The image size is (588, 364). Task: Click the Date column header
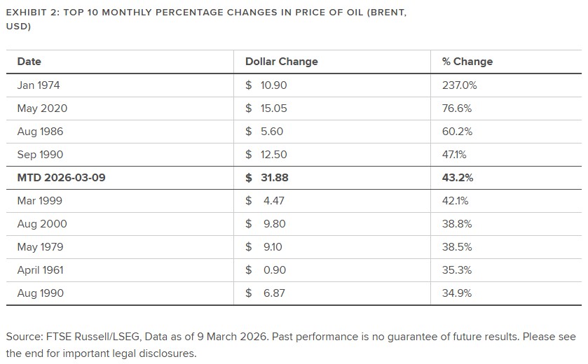coord(29,62)
